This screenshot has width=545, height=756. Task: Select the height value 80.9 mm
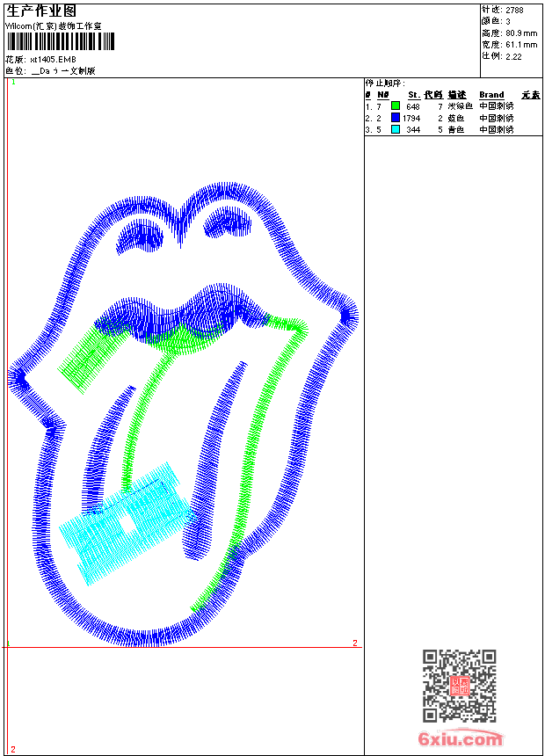[521, 33]
